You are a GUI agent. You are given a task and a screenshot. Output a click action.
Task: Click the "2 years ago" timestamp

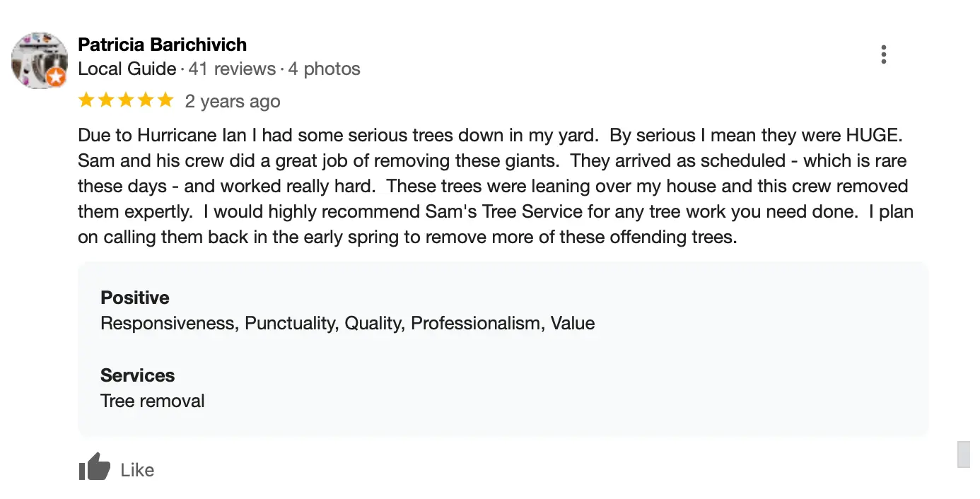tap(233, 102)
